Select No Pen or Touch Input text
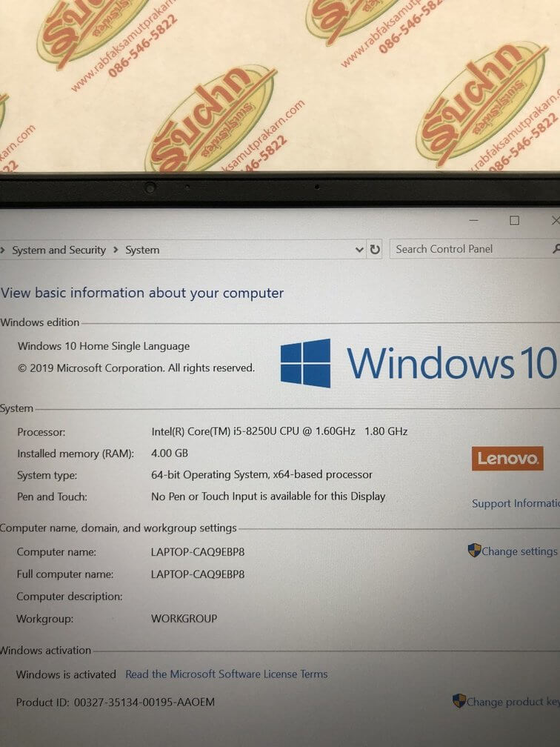The height and width of the screenshot is (747, 560). pyautogui.click(x=268, y=496)
